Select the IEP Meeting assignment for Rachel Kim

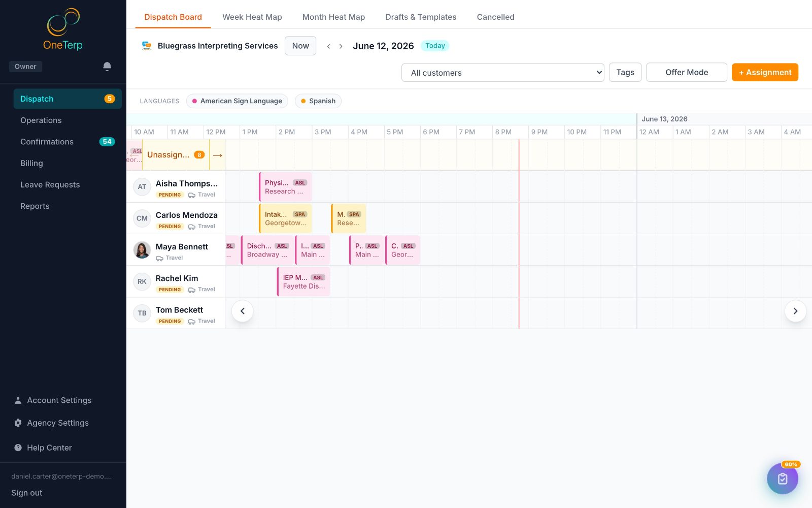303,282
